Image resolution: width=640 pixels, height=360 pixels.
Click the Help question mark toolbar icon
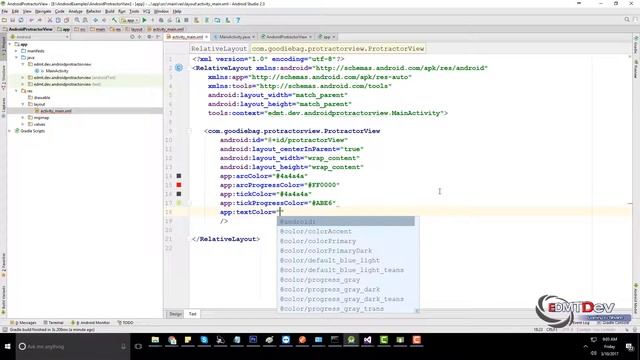coord(238,20)
